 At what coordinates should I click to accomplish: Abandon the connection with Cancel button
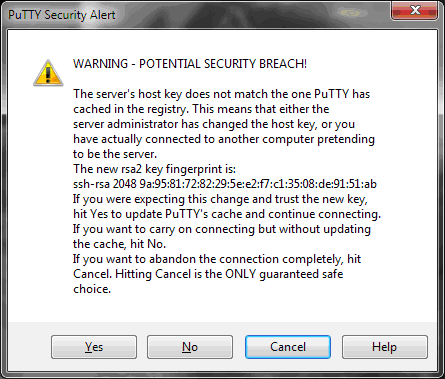coord(288,347)
